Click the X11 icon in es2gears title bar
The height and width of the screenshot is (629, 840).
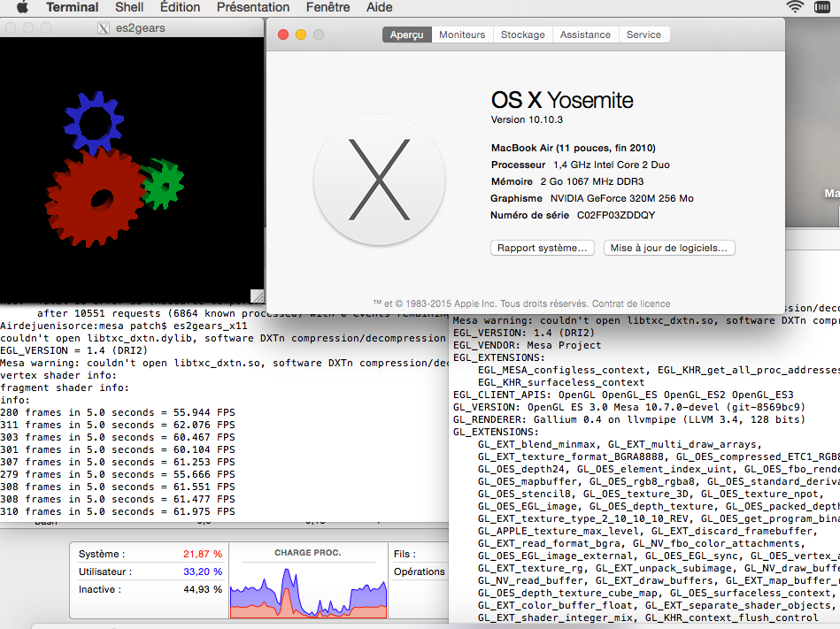pyautogui.click(x=104, y=28)
